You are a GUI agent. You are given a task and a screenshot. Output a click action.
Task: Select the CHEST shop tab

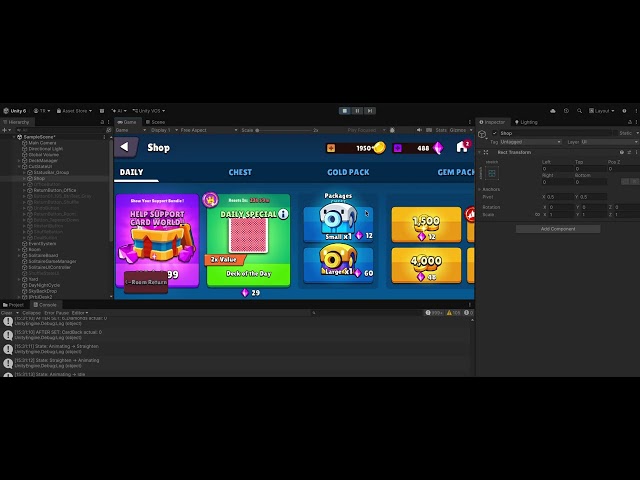tap(240, 172)
